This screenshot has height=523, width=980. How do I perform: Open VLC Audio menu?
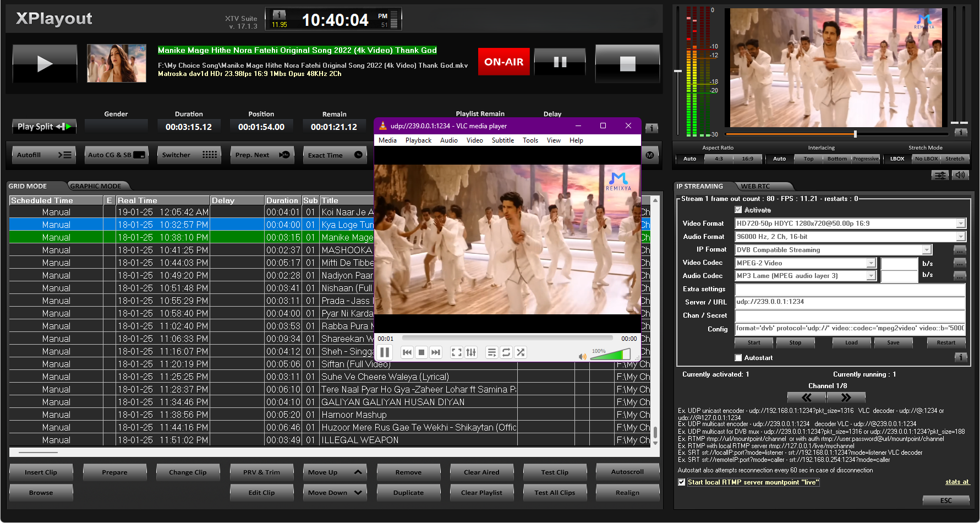449,140
